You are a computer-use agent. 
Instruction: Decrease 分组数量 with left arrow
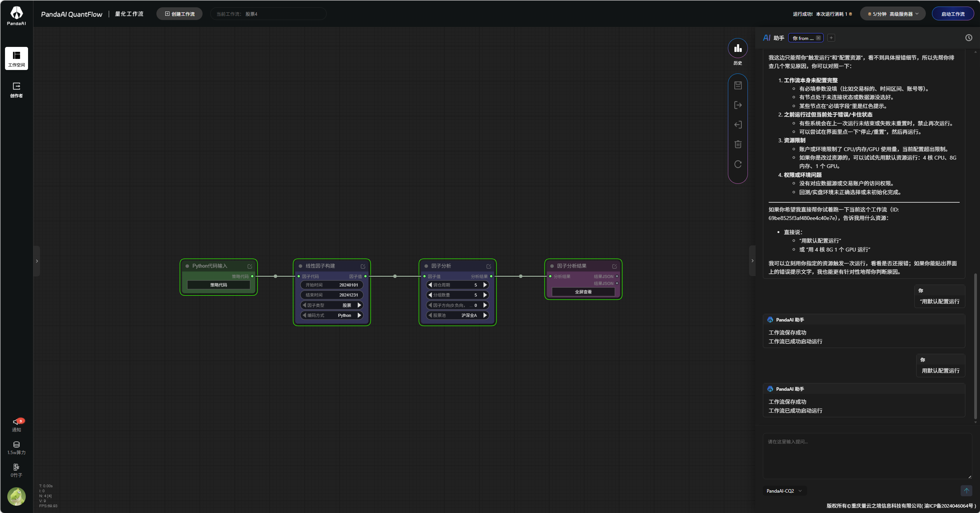pyautogui.click(x=430, y=295)
